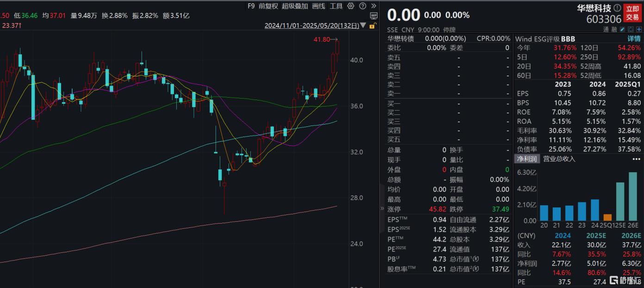Click the 委比 label
This screenshot has height=288, width=644.
coord(394,48)
